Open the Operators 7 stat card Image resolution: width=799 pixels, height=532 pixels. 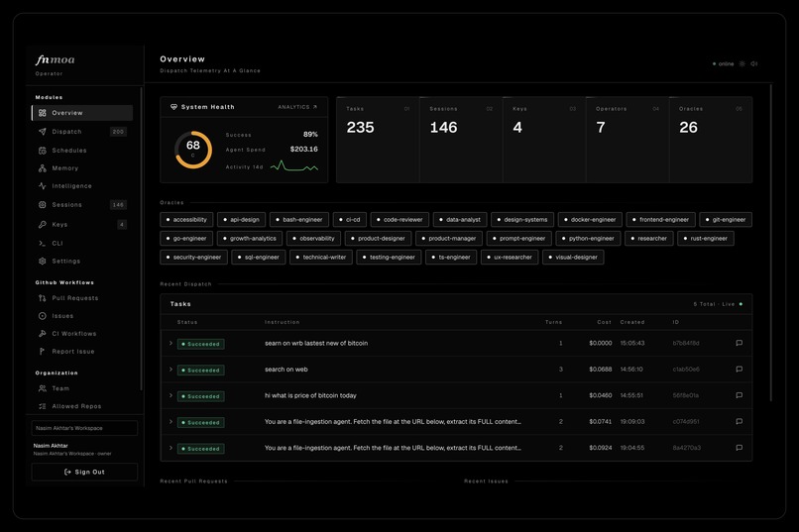click(x=628, y=140)
